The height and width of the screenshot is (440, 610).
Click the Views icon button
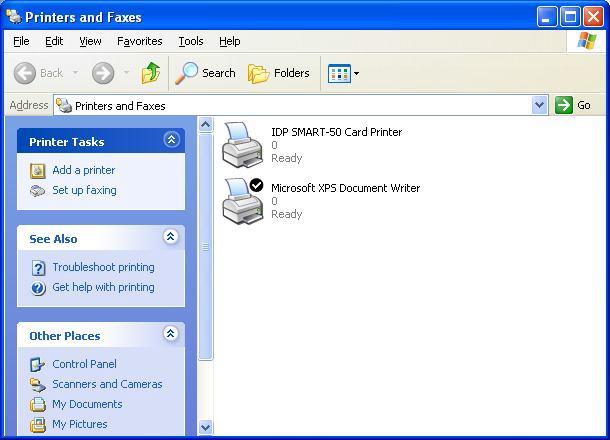click(x=339, y=74)
